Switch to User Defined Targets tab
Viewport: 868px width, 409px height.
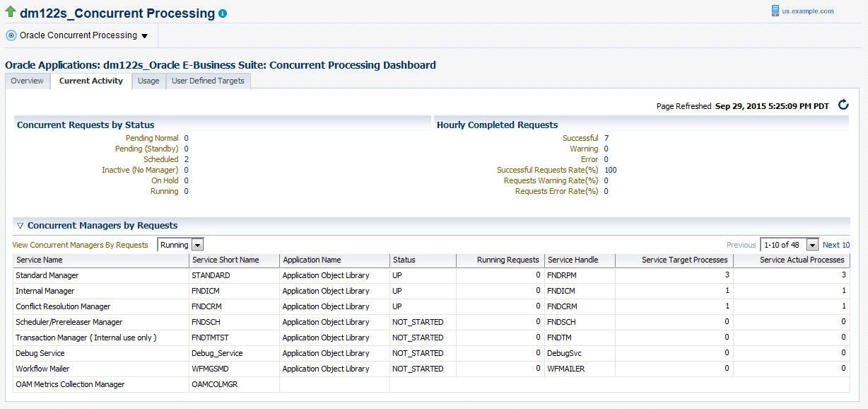208,81
